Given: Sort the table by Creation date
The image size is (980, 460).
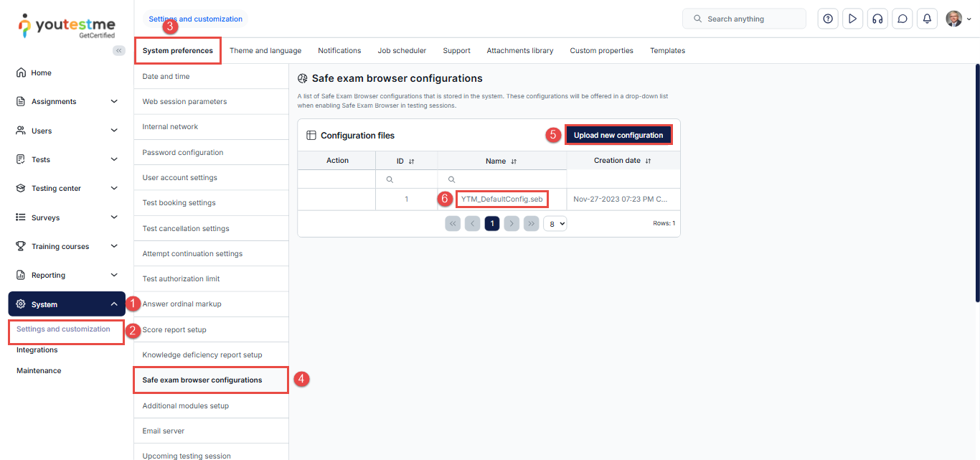Looking at the screenshot, I should point(648,161).
